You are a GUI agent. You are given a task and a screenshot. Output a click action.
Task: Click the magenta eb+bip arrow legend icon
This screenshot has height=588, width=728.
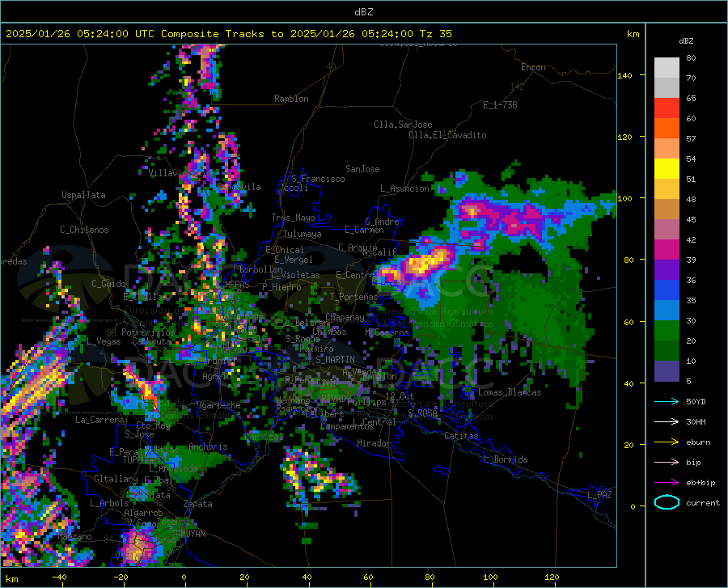tap(667, 482)
